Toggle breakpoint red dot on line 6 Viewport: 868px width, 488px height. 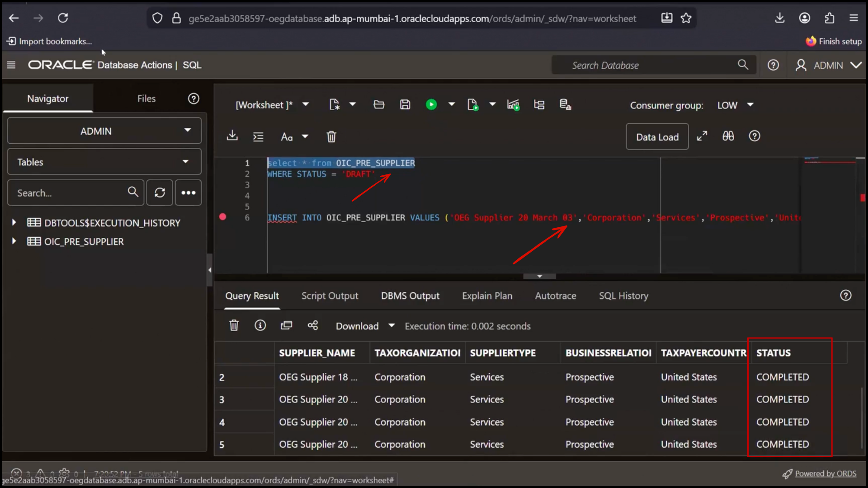pyautogui.click(x=223, y=217)
